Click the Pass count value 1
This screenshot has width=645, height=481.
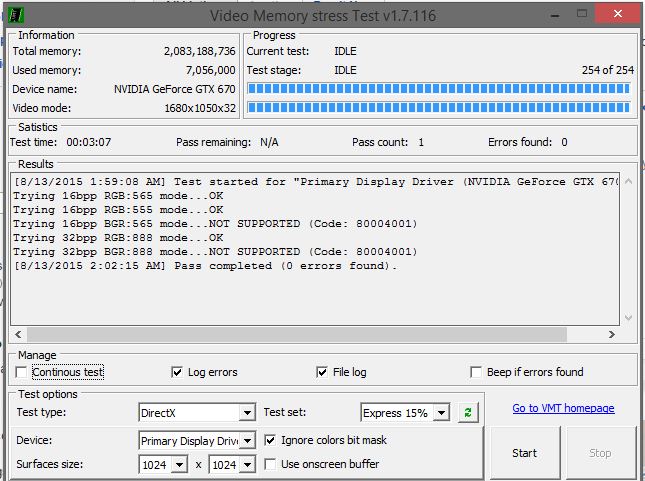(421, 142)
